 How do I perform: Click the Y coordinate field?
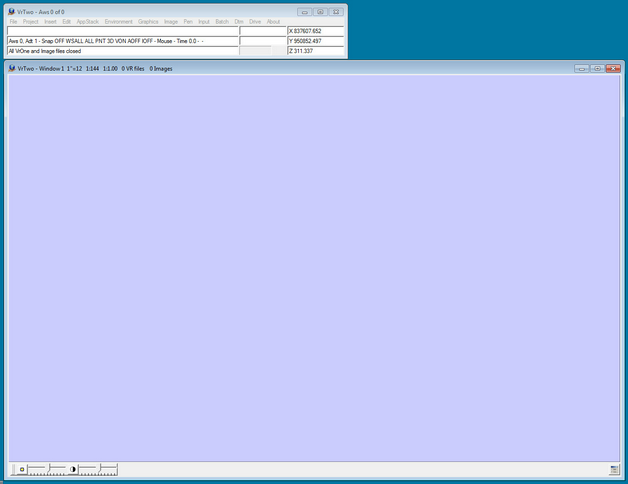coord(316,41)
